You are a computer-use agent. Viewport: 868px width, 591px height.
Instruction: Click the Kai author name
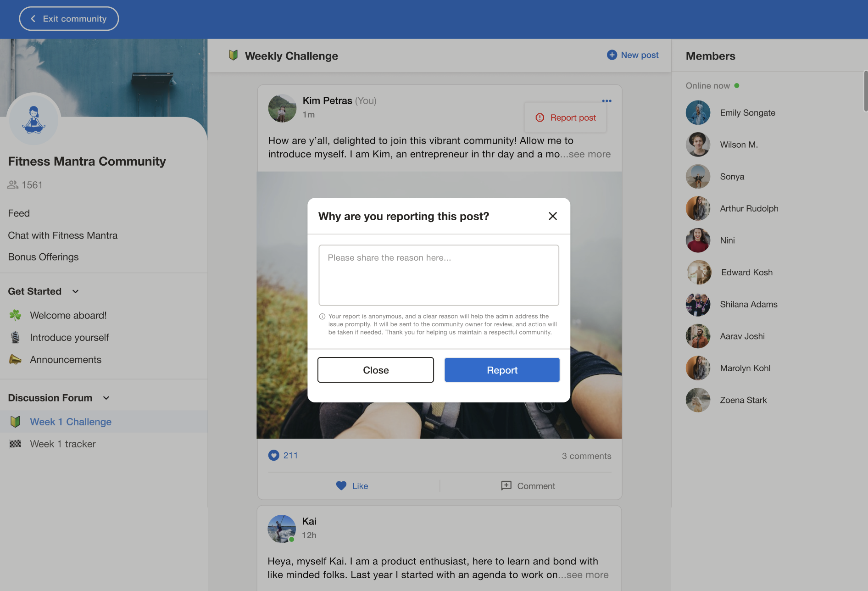coord(309,522)
